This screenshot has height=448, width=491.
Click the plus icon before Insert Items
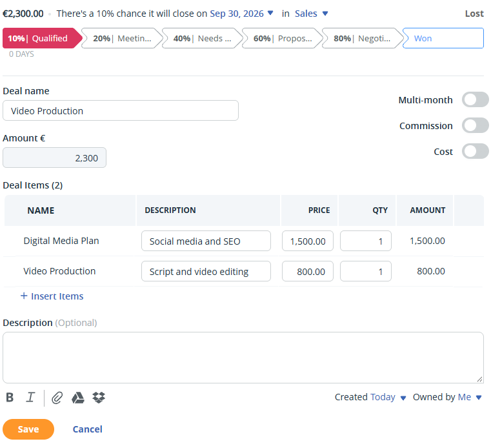point(24,296)
